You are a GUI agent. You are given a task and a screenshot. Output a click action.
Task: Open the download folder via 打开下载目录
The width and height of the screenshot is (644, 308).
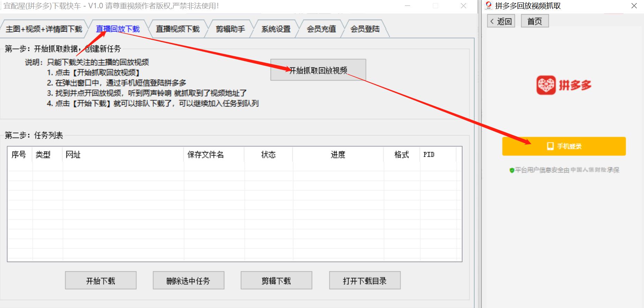click(365, 280)
